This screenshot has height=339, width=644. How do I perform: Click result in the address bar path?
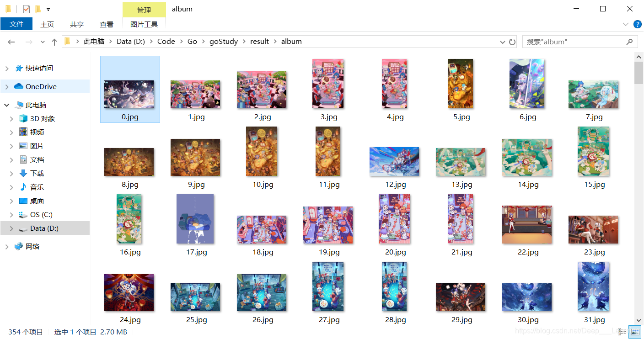(x=259, y=41)
